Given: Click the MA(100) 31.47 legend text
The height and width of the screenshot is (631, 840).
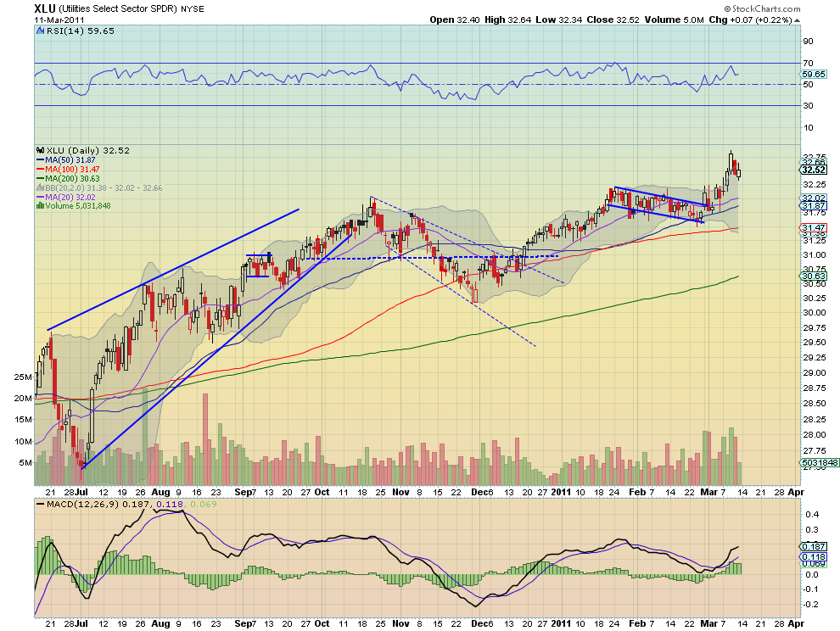Looking at the screenshot, I should [72, 170].
